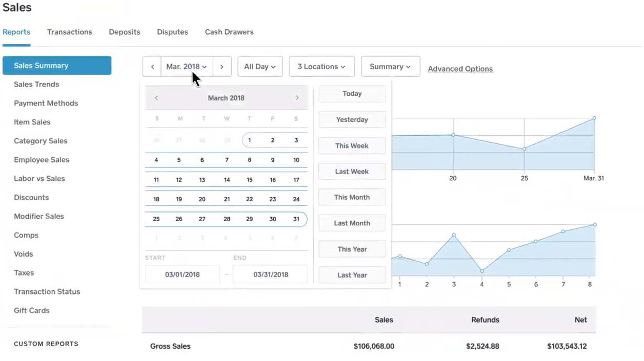Change report view via Summary dropdown
644x361 pixels.
click(390, 66)
